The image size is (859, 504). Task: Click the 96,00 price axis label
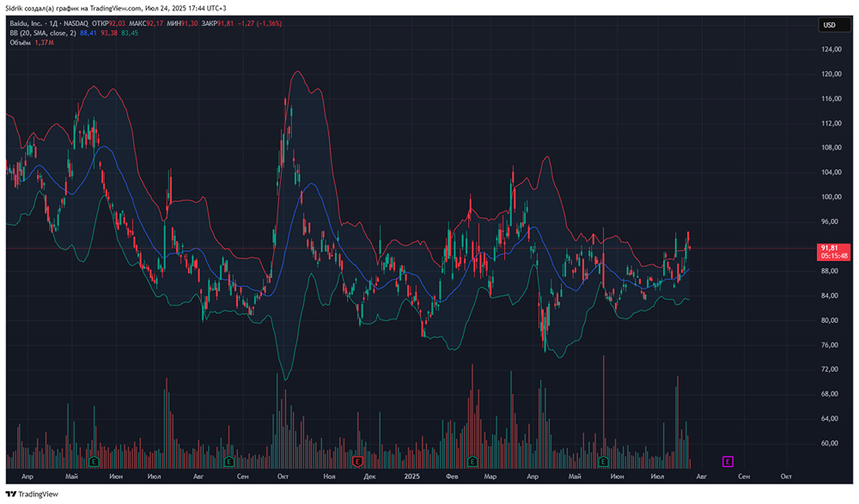(831, 222)
